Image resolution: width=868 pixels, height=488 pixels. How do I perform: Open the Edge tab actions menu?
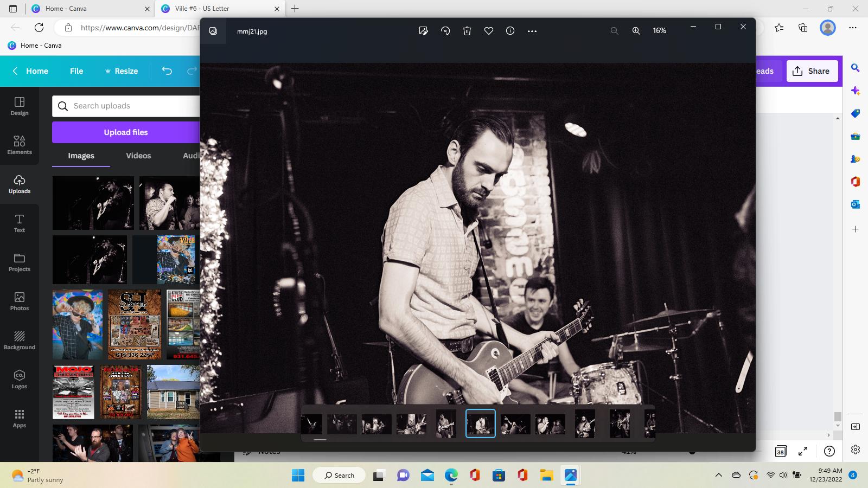tap(13, 9)
